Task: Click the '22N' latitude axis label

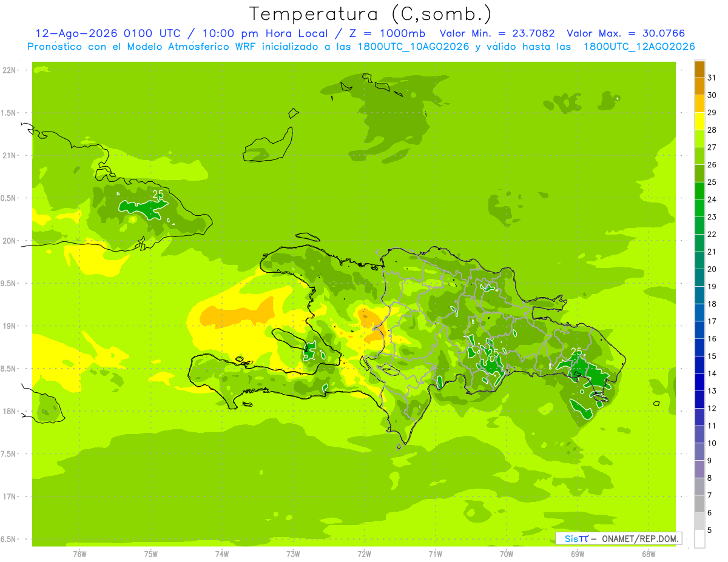Action: (x=10, y=70)
